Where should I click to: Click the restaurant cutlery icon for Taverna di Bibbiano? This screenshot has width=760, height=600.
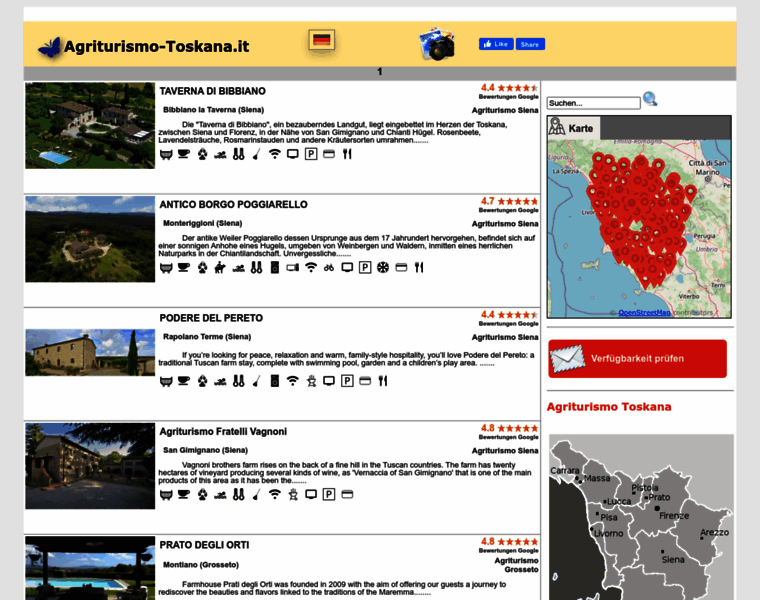click(x=347, y=154)
